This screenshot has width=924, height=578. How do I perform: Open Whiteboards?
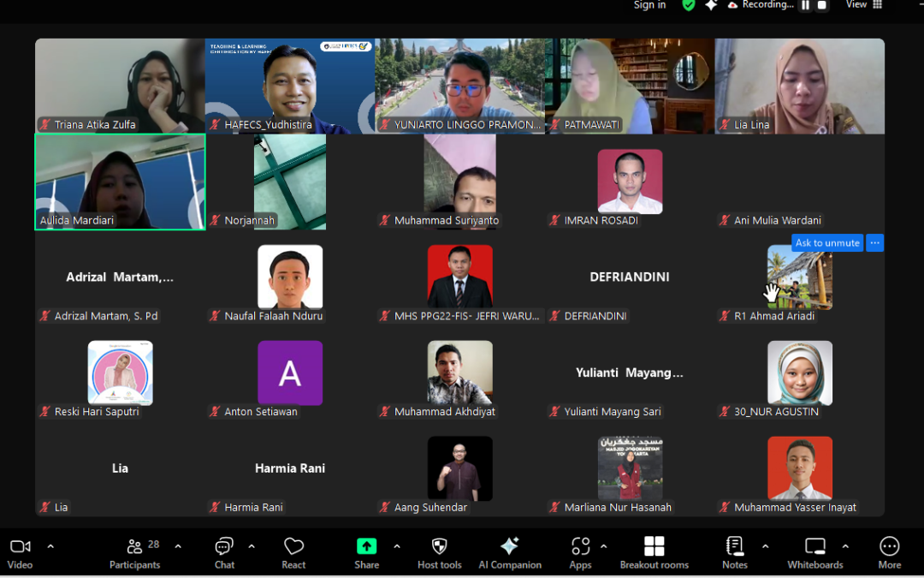[815, 553]
